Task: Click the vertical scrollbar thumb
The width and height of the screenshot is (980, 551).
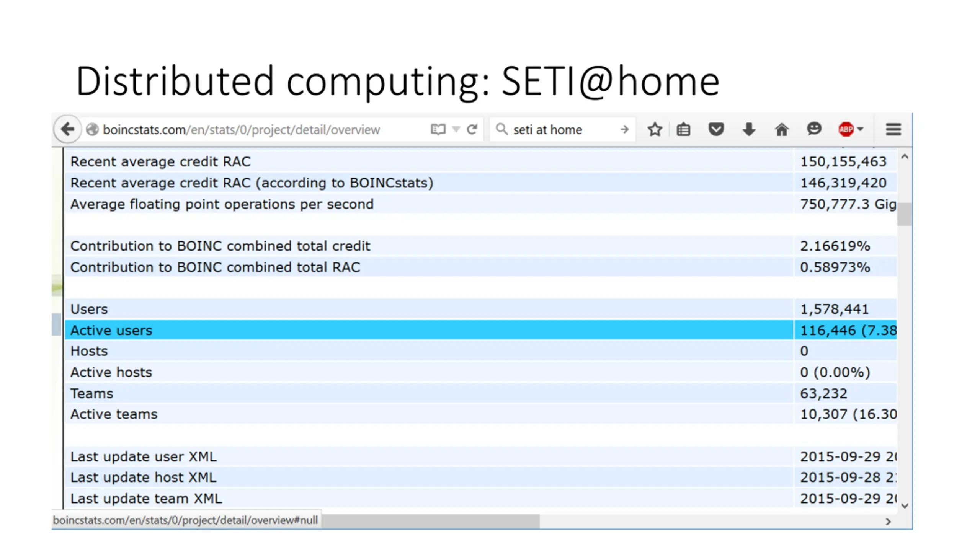Action: coord(905,214)
